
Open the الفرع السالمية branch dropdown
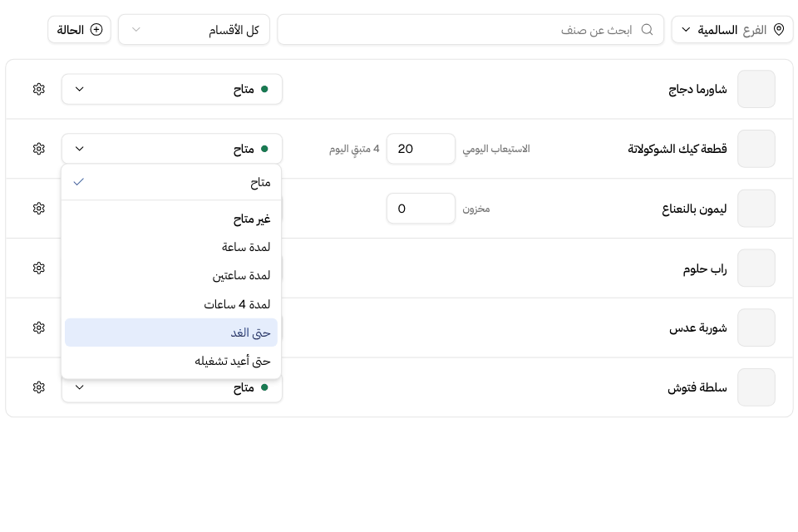(732, 30)
